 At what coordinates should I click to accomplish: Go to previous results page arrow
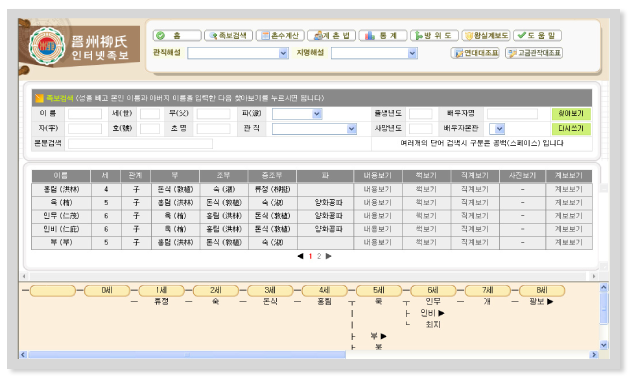[x=300, y=256]
